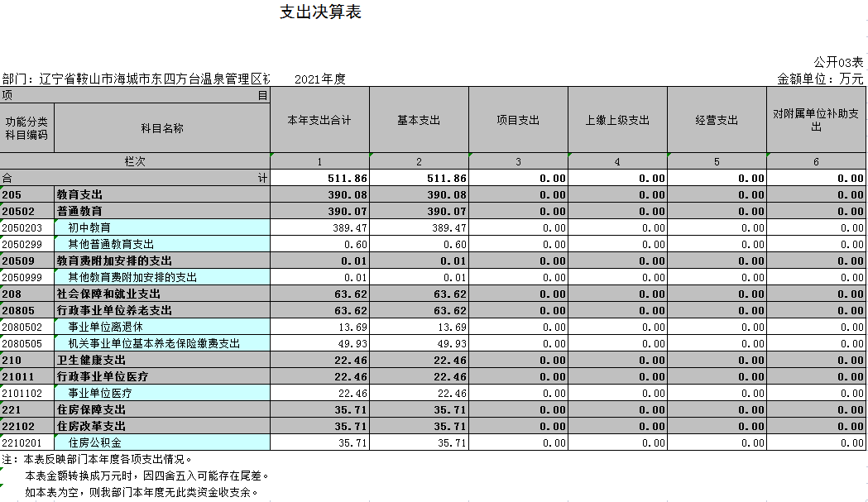Click code cell 20509
The width and height of the screenshot is (868, 502).
tap(26, 261)
